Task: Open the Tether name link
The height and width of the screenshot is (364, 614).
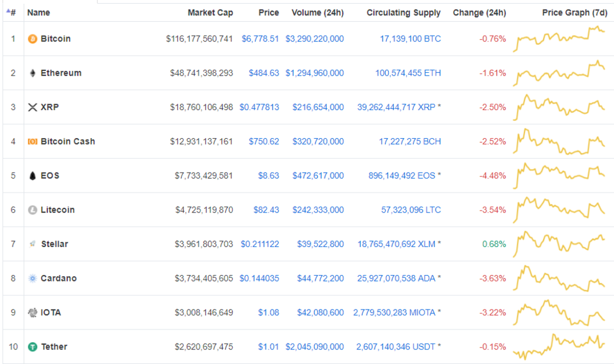Action: pyautogui.click(x=54, y=347)
